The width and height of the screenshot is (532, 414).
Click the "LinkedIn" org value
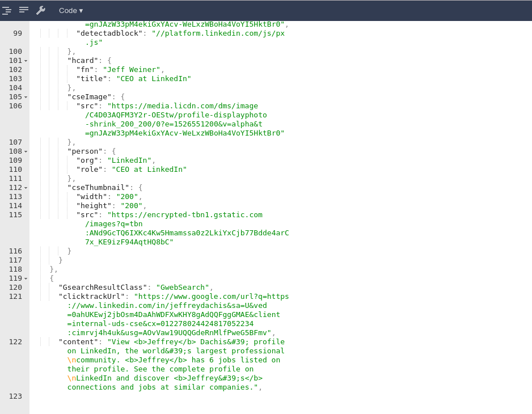click(129, 160)
